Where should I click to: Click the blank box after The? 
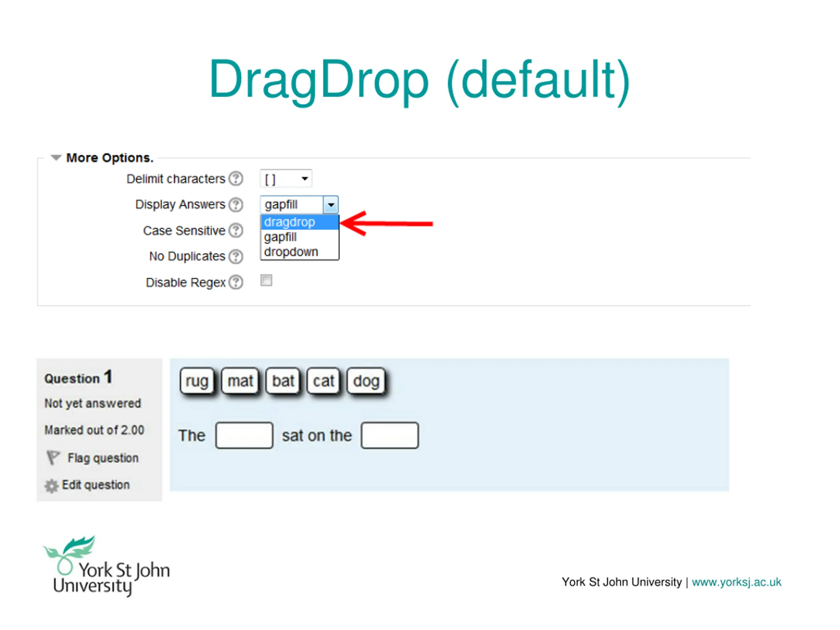(x=244, y=435)
